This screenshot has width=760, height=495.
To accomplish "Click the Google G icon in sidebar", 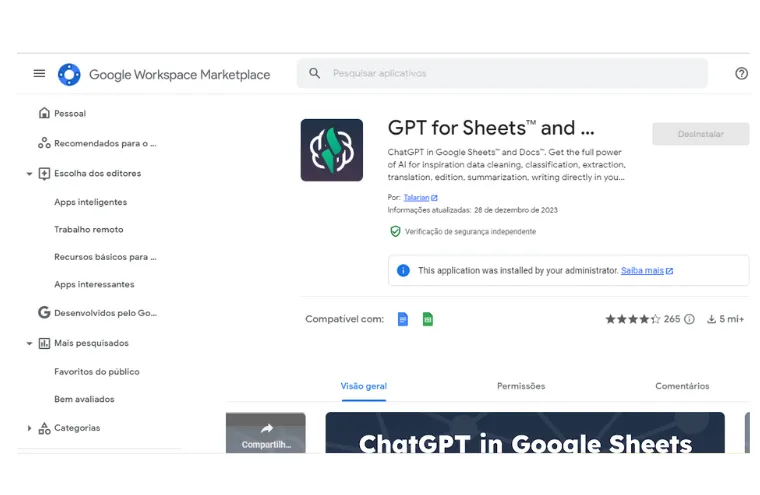I will click(44, 313).
